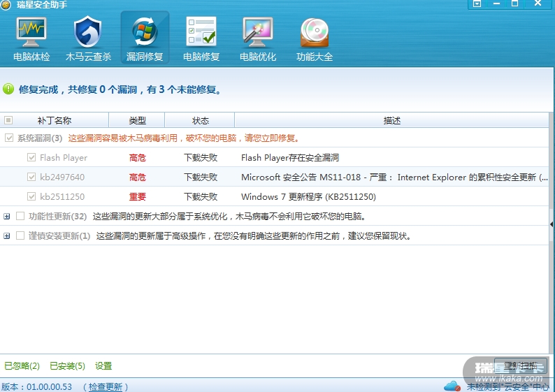
Task: Select the kb2497640 patch name
Action: (x=62, y=177)
